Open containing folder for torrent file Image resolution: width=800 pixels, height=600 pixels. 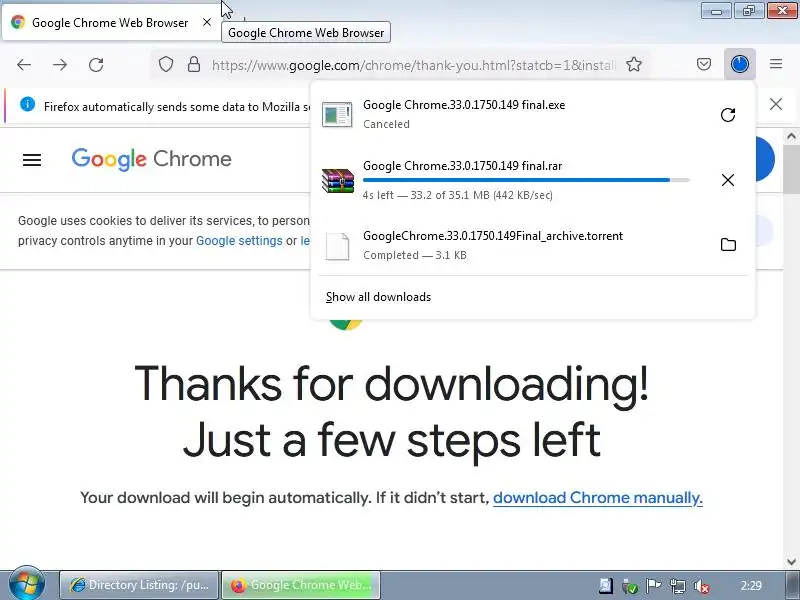728,245
